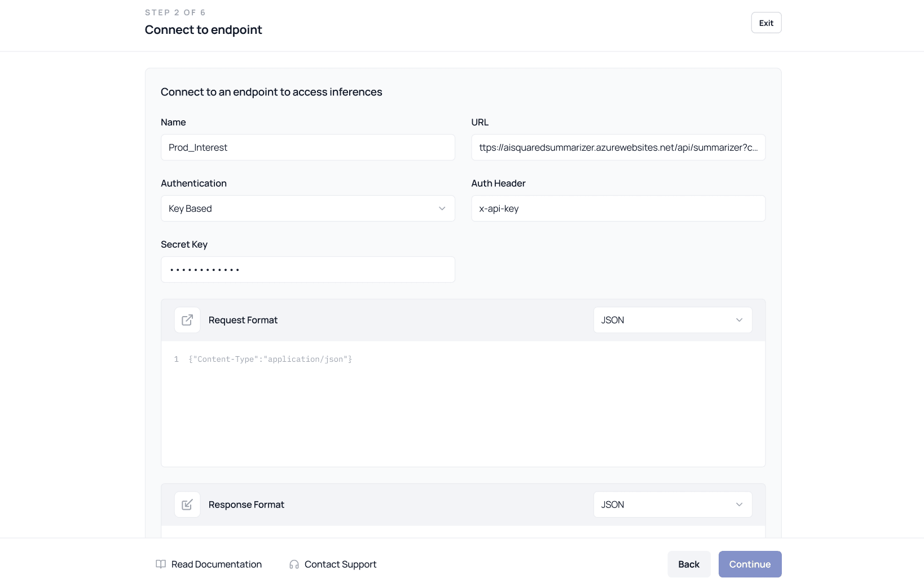Expand the Response Format JSON dropdown
The width and height of the screenshot is (924, 587).
[x=672, y=505]
